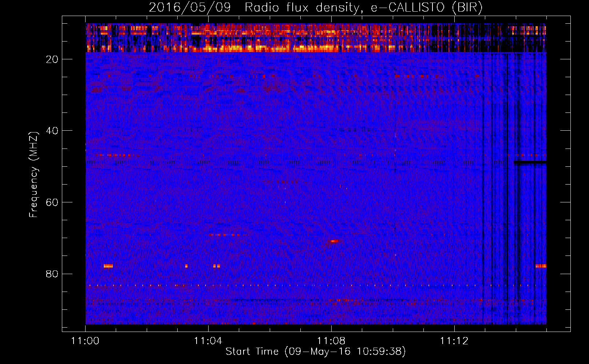This screenshot has height=364, width=589.
Task: Click the plot title "Radio flux density, e-CALLISTO (BIR)"
Action: pyautogui.click(x=364, y=7)
